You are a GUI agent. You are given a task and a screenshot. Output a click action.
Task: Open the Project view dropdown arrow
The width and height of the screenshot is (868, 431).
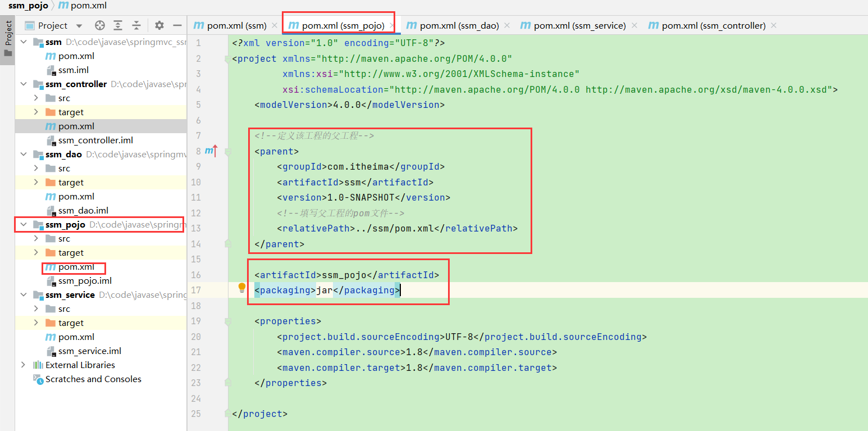[79, 26]
